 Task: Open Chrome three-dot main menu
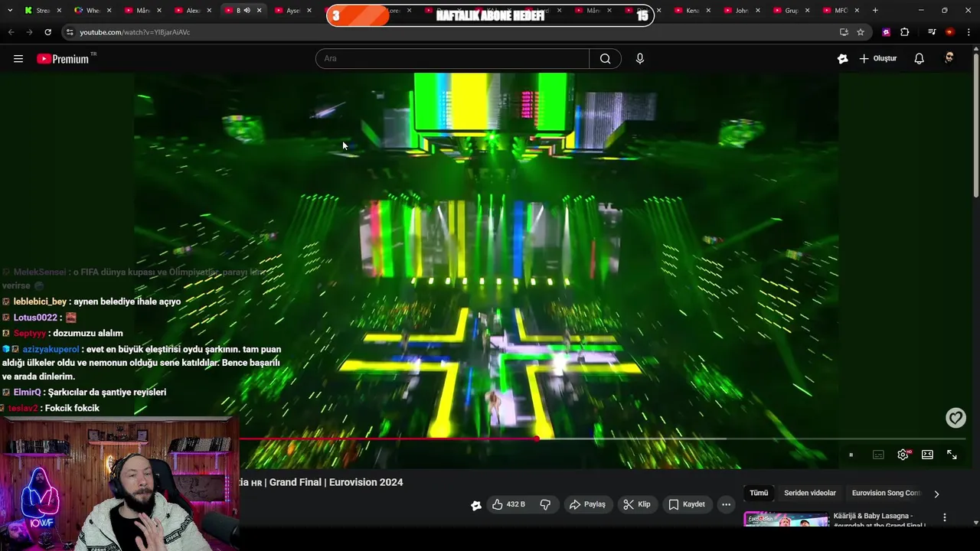click(x=969, y=32)
